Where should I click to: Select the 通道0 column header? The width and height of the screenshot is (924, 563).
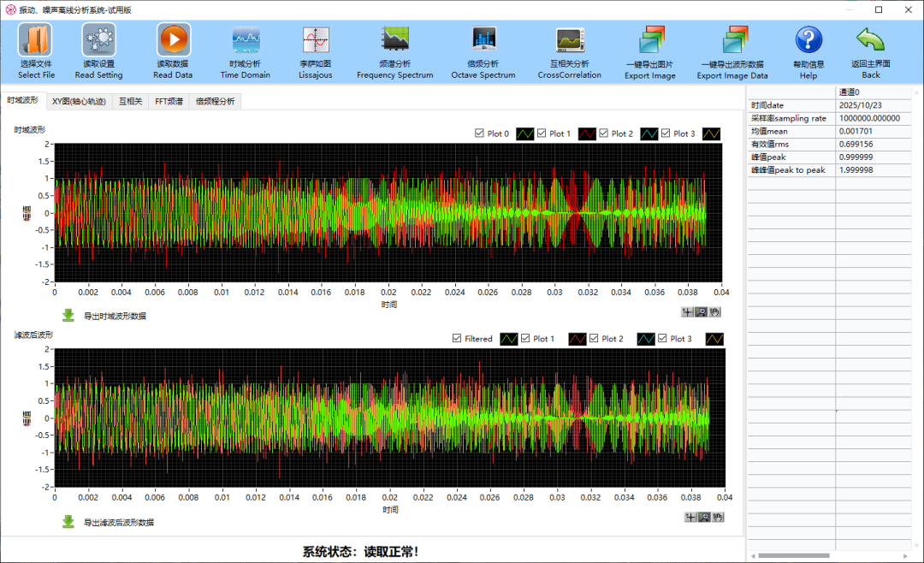coord(874,92)
